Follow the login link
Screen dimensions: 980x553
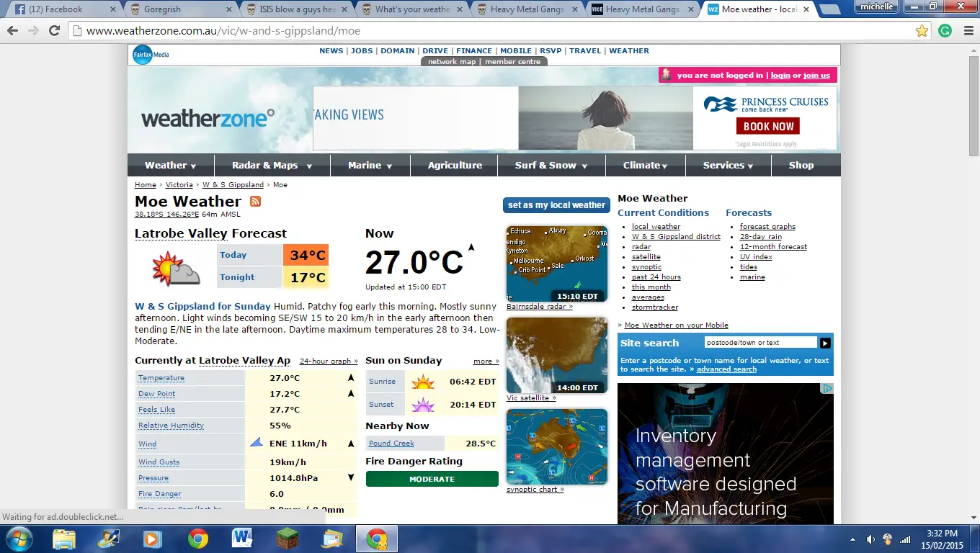780,76
